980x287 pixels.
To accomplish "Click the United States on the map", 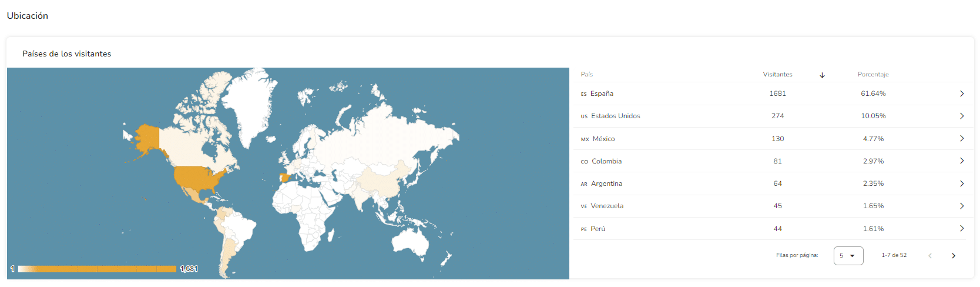I will pos(197,178).
